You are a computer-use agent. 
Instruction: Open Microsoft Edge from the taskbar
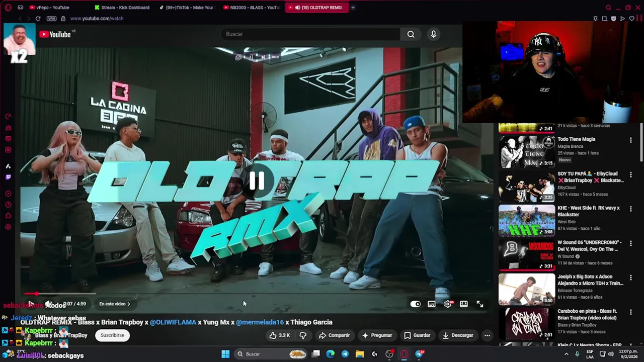click(330, 354)
